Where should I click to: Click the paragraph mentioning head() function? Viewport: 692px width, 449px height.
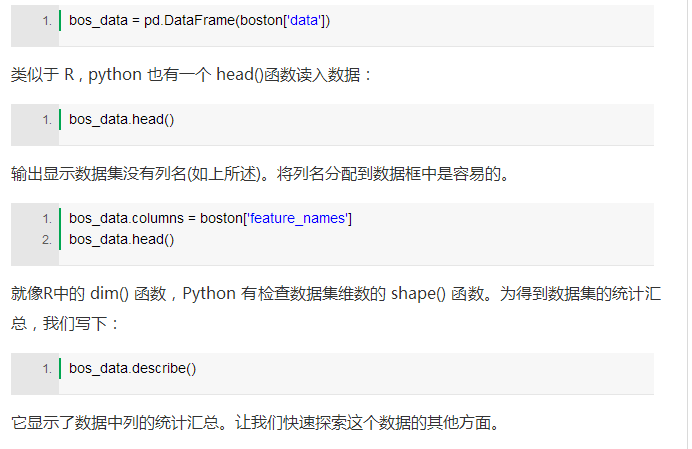(191, 75)
